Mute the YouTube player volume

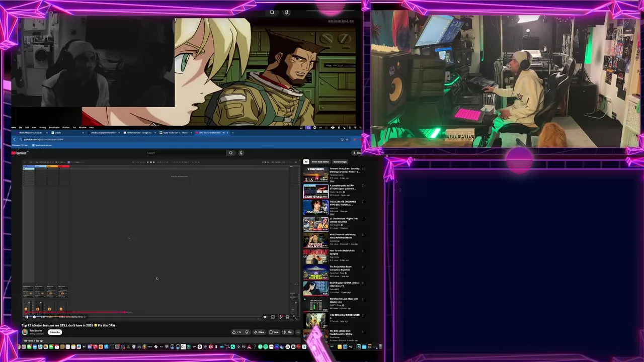pos(34,317)
